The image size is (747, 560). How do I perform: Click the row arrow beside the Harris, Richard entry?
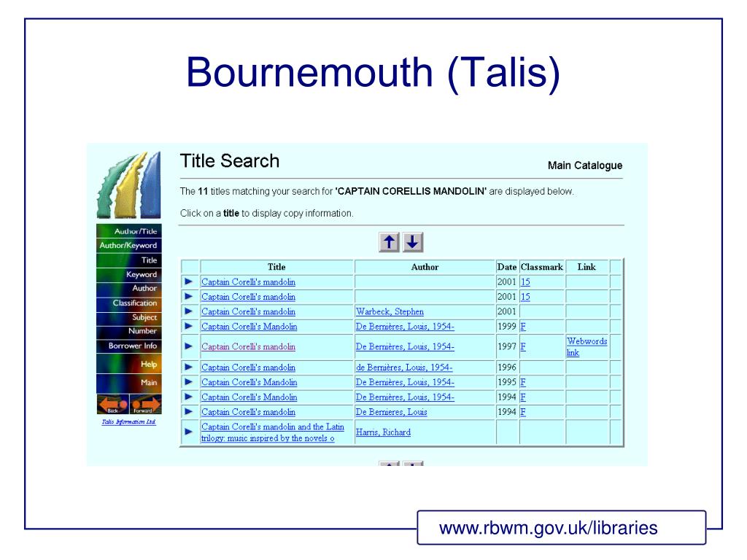[189, 432]
